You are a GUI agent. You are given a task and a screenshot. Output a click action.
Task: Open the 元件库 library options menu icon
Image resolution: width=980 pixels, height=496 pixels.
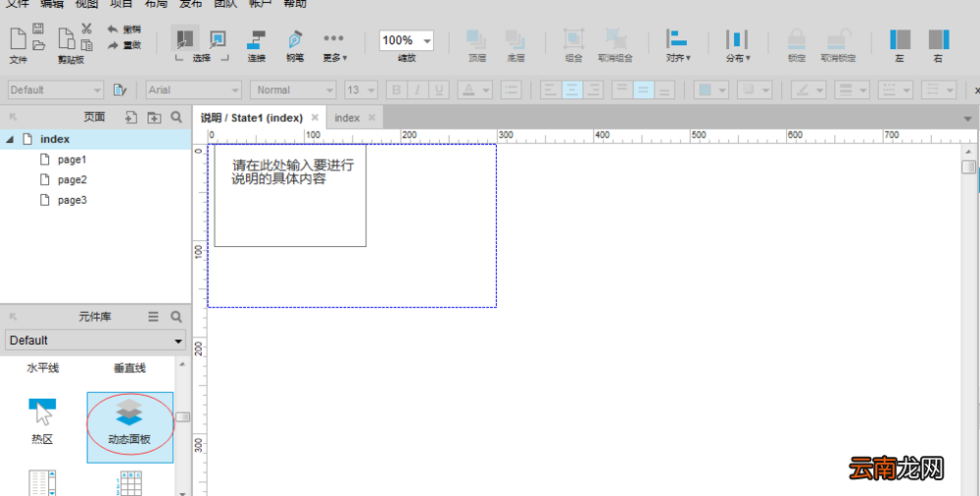[153, 318]
